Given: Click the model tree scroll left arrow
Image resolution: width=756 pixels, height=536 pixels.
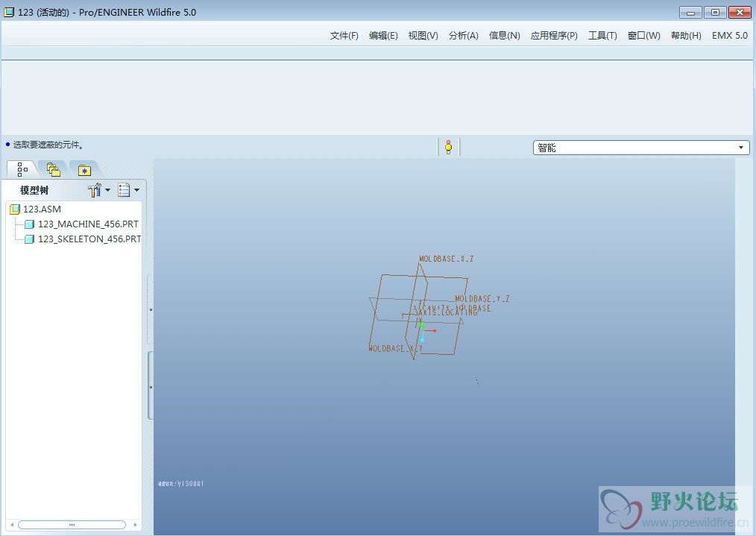Looking at the screenshot, I should pos(12,524).
